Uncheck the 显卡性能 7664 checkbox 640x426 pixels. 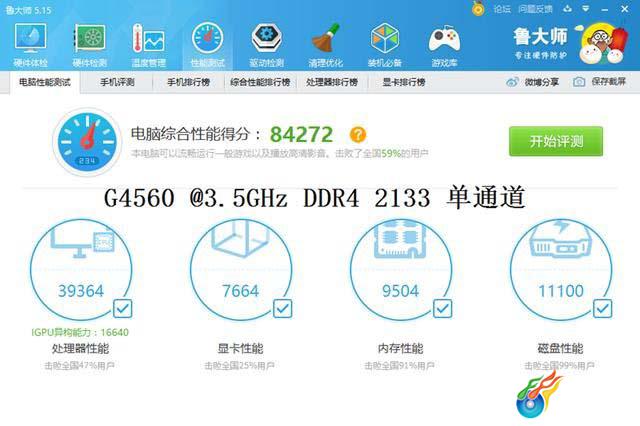pos(282,308)
